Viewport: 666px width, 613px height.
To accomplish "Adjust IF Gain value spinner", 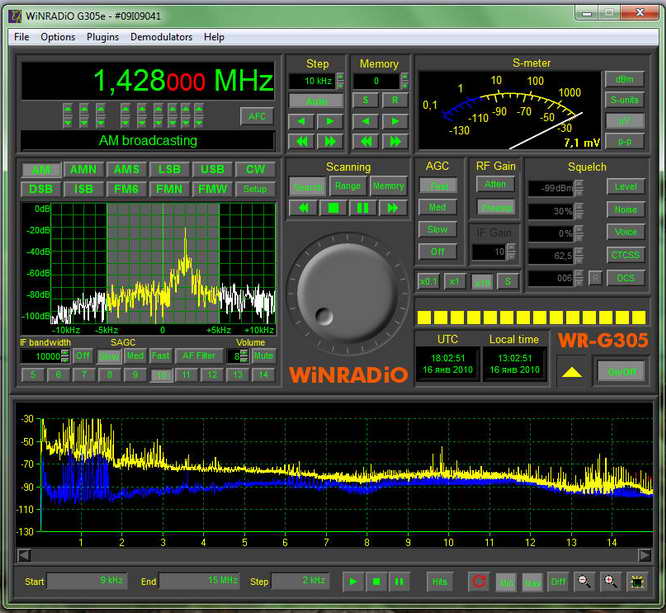I will pyautogui.click(x=511, y=252).
